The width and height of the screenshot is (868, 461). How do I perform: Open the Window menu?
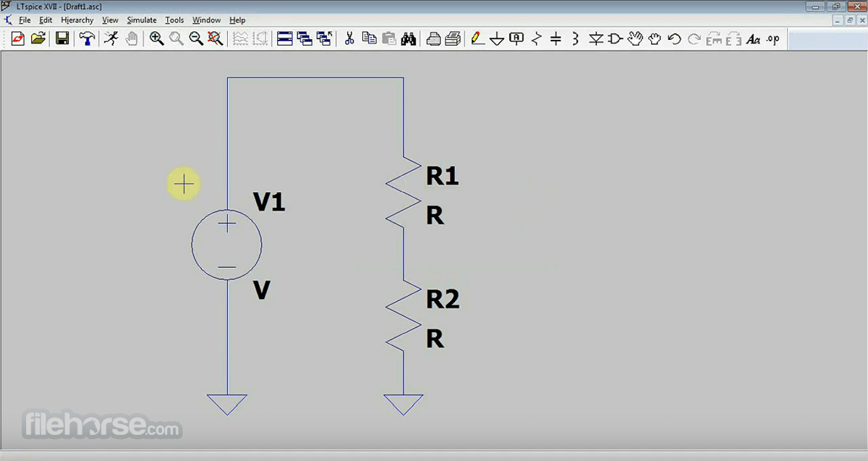pos(207,20)
